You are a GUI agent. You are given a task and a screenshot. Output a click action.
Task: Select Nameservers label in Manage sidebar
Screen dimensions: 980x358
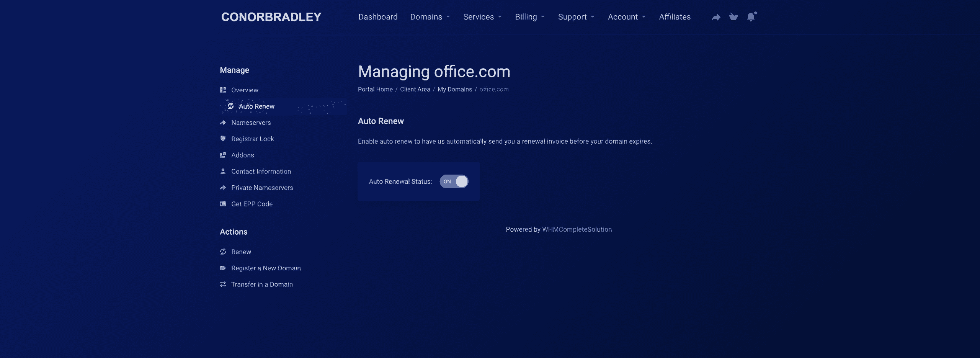251,123
